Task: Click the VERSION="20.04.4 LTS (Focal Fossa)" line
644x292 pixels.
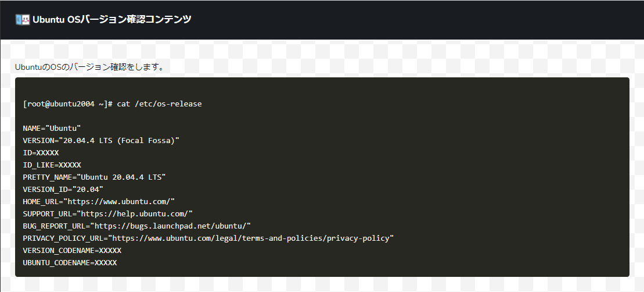Action: point(102,141)
